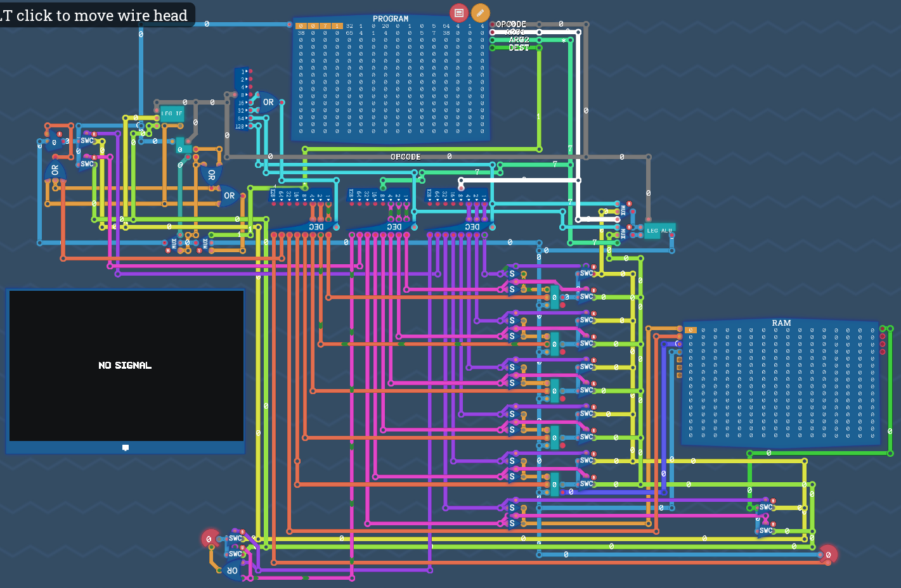This screenshot has width=901, height=588.
Task: Select the tall OR gate at far left
Action: point(55,171)
